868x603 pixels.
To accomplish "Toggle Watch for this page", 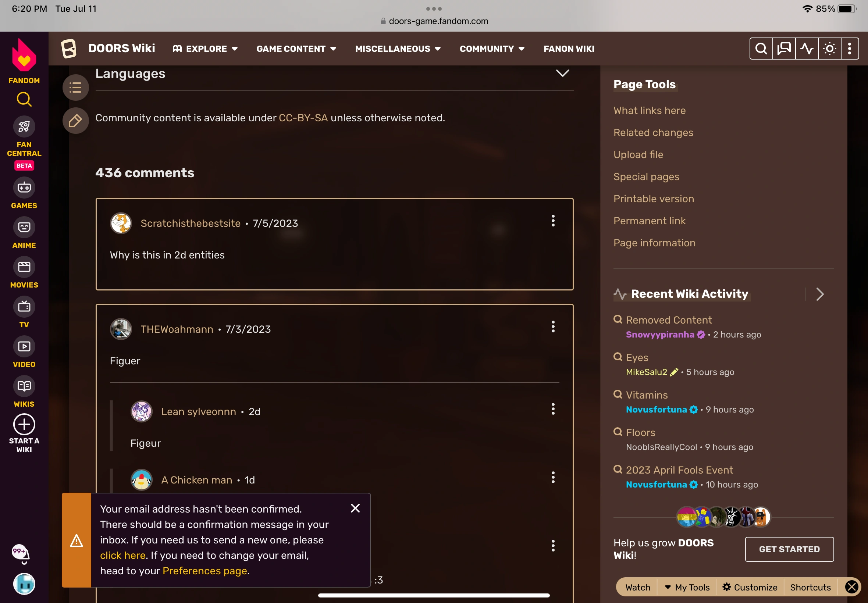I will (x=638, y=587).
